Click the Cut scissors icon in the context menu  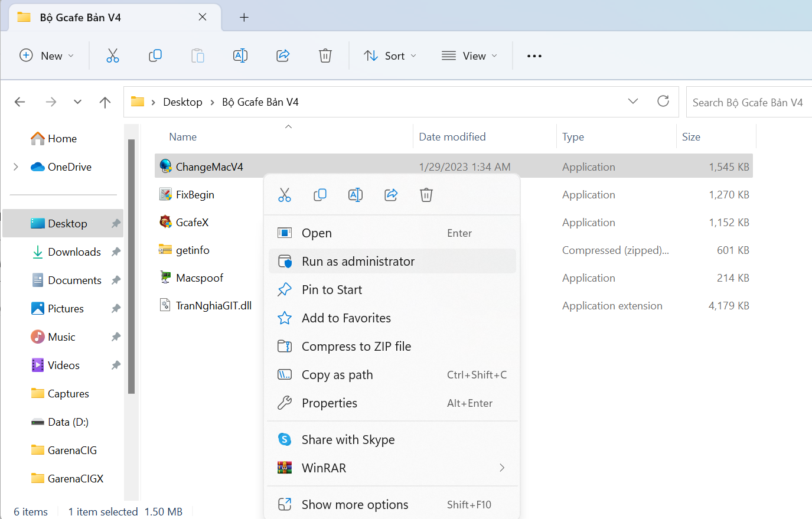tap(285, 195)
